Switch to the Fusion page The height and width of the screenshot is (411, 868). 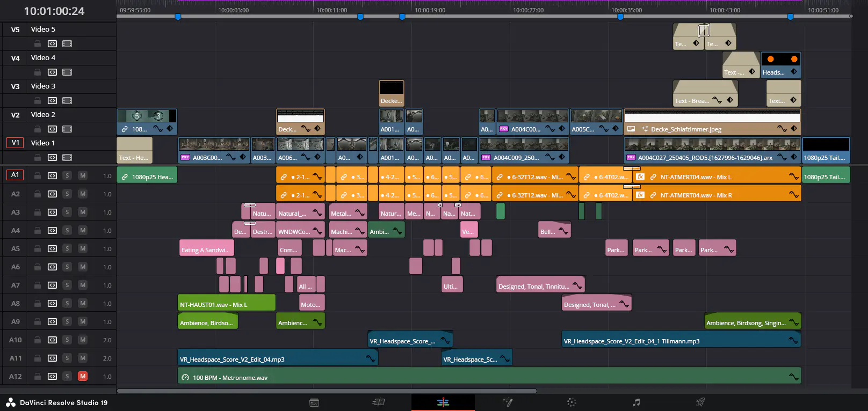(x=507, y=402)
